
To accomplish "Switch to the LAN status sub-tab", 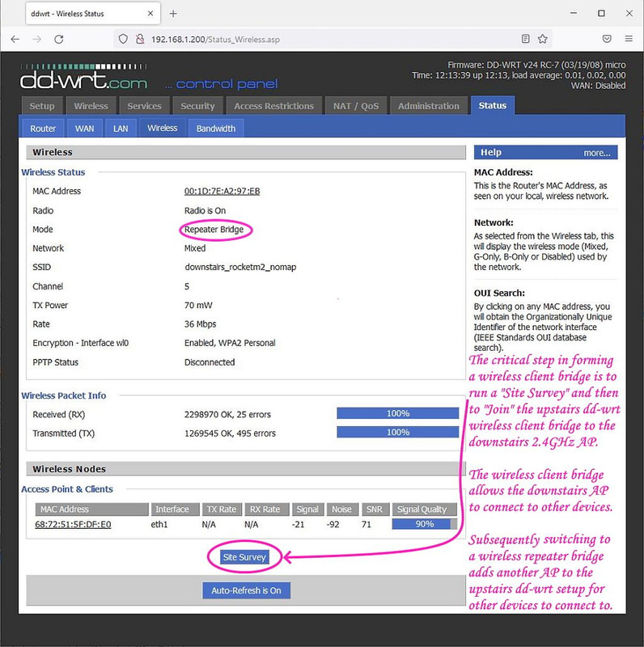I will tap(121, 129).
